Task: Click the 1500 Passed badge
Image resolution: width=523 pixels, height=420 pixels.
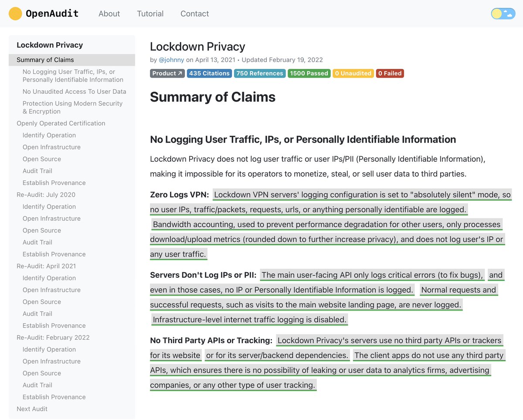Action: click(309, 73)
